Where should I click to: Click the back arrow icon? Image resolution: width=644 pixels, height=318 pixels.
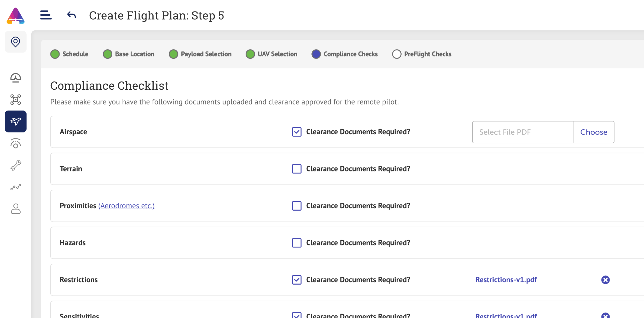(x=71, y=15)
